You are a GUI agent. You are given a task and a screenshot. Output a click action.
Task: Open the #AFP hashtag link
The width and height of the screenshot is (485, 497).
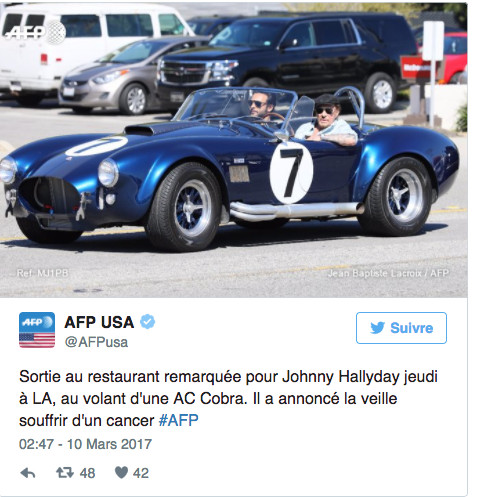click(x=179, y=420)
